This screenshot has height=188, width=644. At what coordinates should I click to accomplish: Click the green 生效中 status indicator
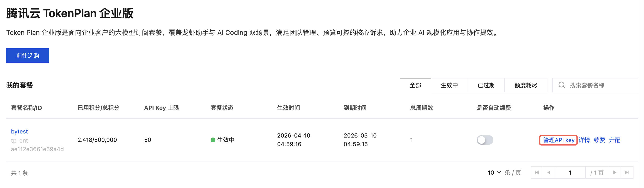(213, 140)
